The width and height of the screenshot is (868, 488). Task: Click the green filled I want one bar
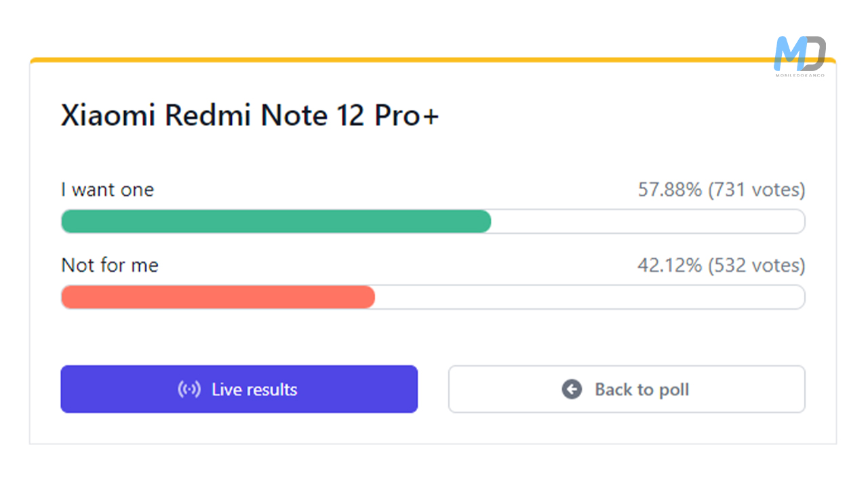(275, 222)
